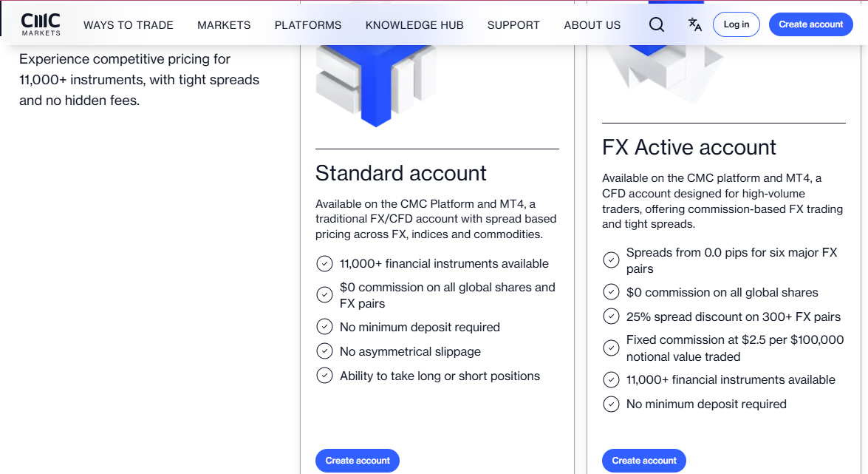
Task: Expand the WAYS TO TRADE menu
Action: [128, 24]
